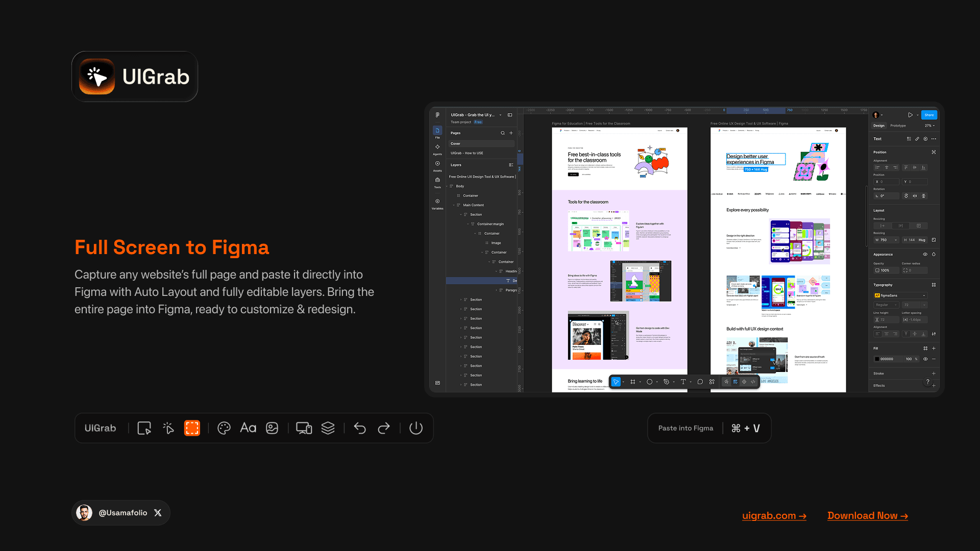Select the Ellipse shape tool
This screenshot has height=551, width=980.
[x=649, y=382]
